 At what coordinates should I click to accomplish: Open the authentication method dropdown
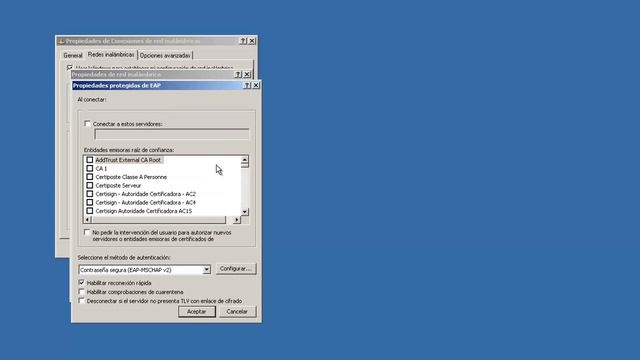(207, 270)
